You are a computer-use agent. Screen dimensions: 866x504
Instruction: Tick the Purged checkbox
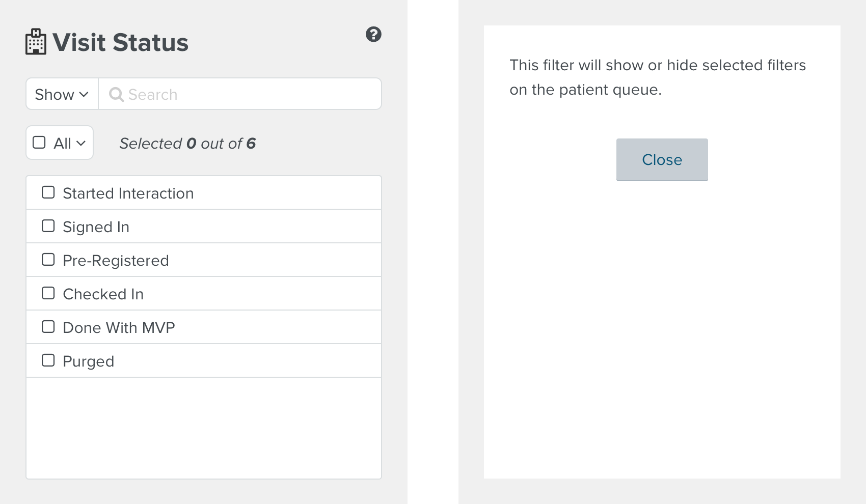pyautogui.click(x=48, y=360)
